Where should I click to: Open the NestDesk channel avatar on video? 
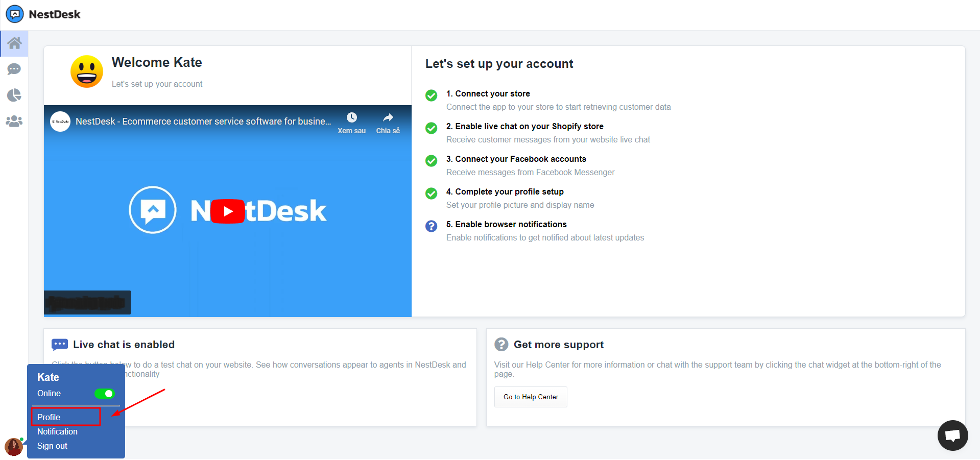pyautogui.click(x=60, y=122)
